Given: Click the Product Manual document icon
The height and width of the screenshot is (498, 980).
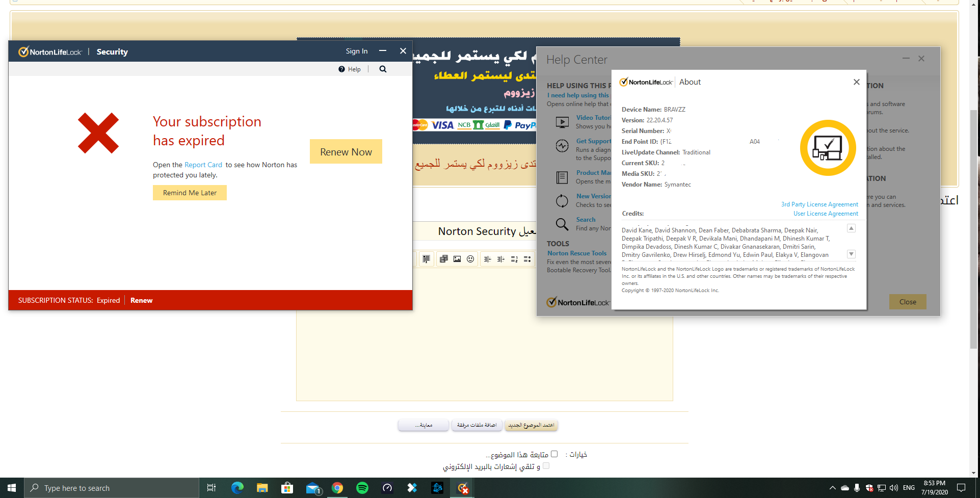Looking at the screenshot, I should (x=562, y=177).
